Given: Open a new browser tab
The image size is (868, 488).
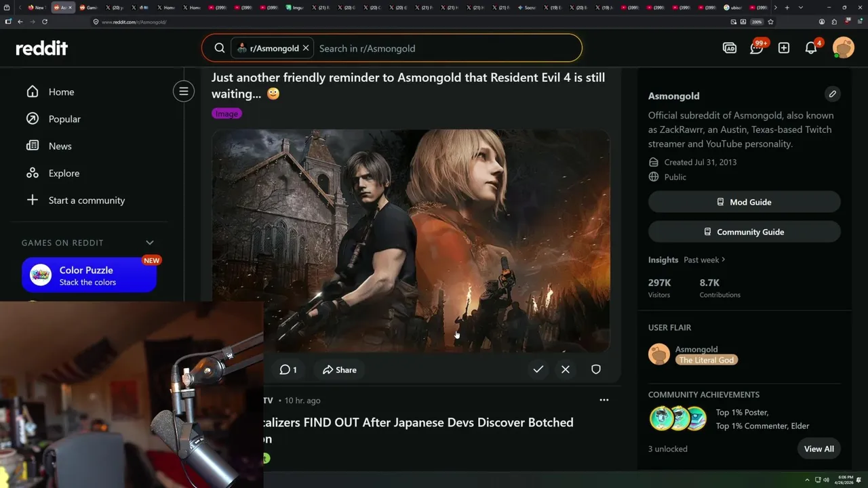Looking at the screenshot, I should tap(787, 7).
